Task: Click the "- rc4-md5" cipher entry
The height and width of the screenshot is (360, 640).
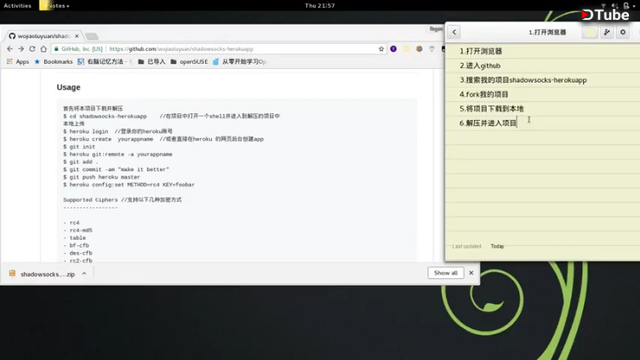Action: point(78,230)
